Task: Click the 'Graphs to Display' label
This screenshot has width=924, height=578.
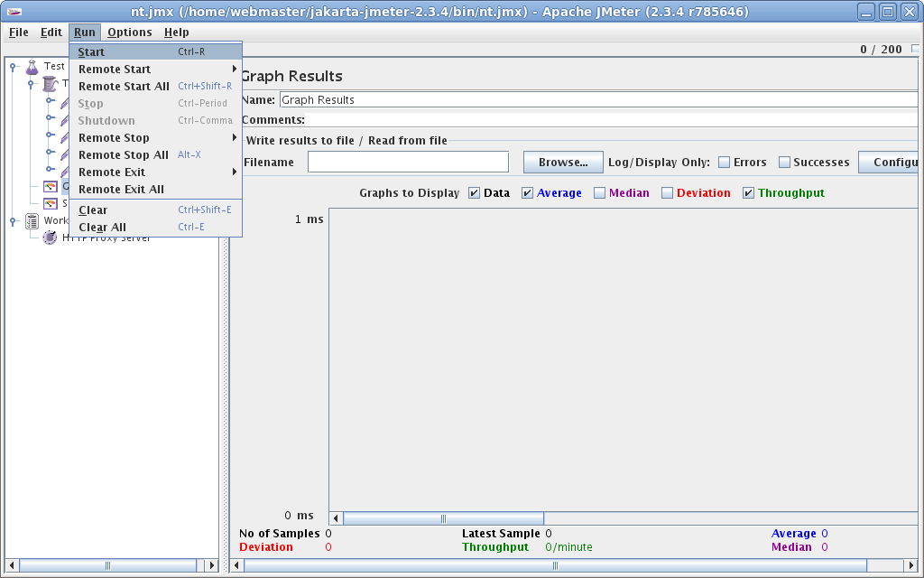Action: tap(410, 193)
